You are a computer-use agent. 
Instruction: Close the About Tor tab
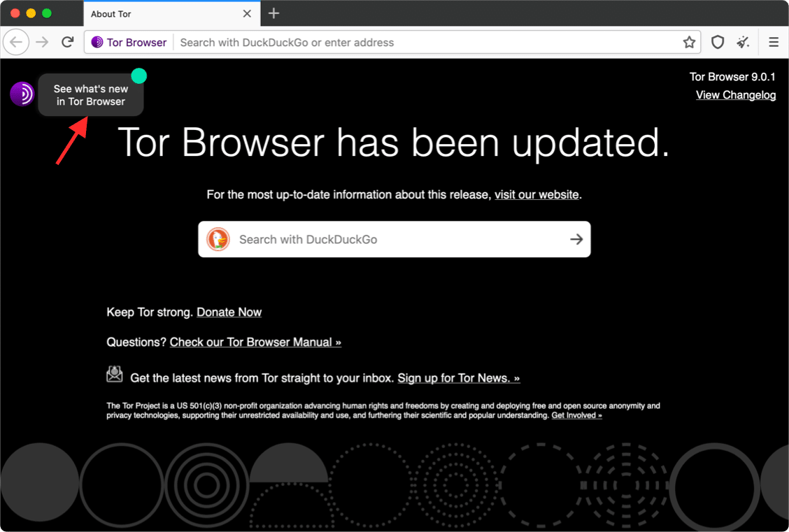(x=247, y=13)
